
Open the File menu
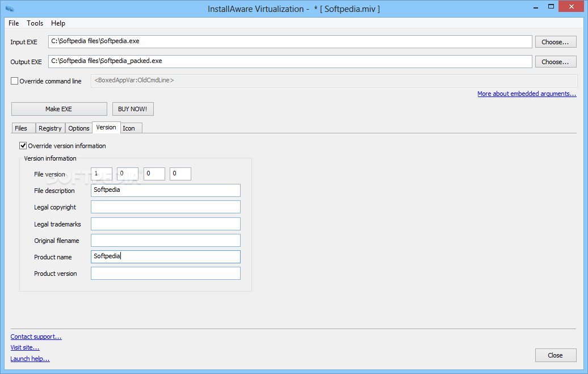(x=14, y=23)
